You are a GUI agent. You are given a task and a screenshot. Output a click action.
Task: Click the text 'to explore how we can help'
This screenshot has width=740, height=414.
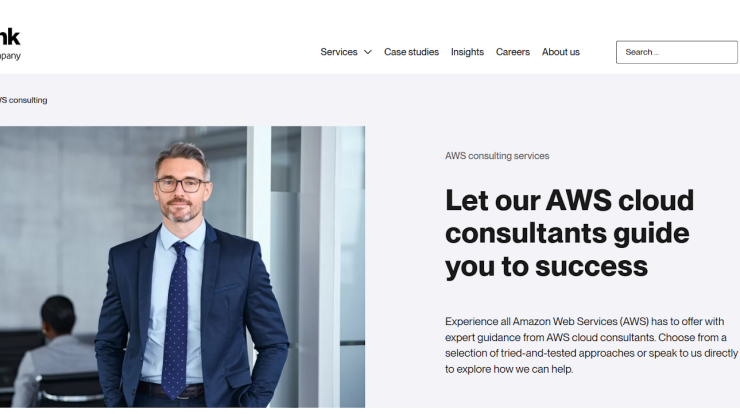click(x=509, y=369)
